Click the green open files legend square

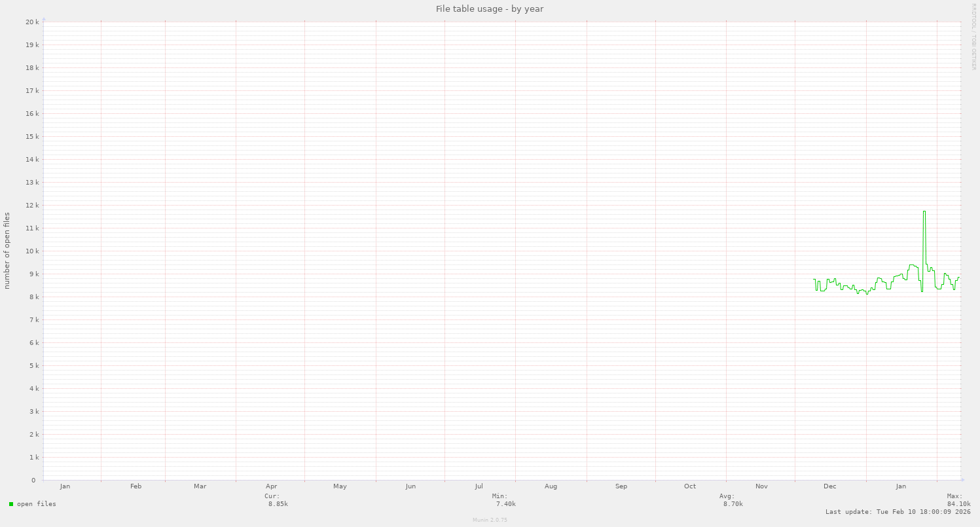point(12,503)
